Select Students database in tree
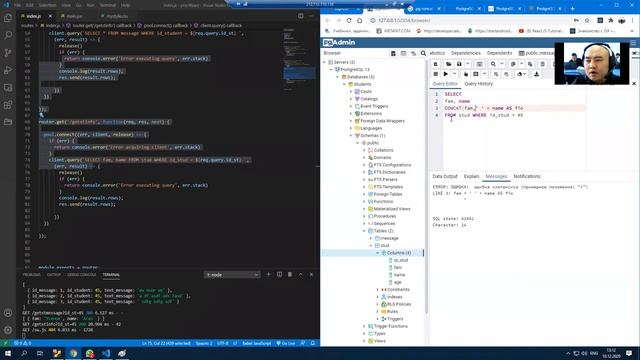Image resolution: width=640 pixels, height=360 pixels. point(362,84)
